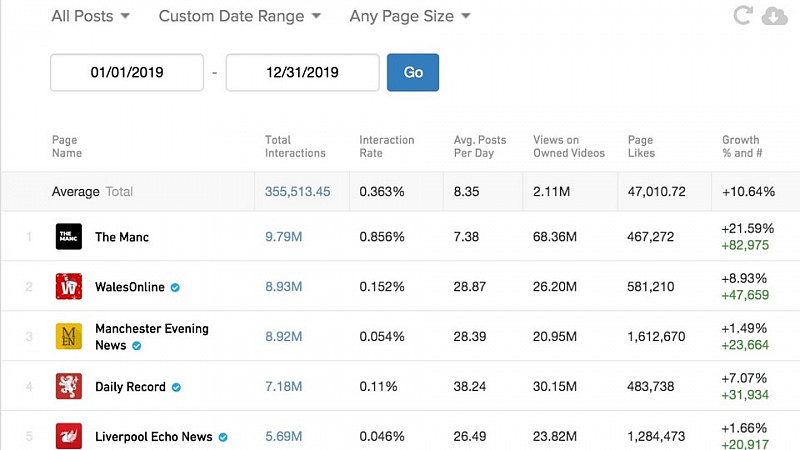Select average views value 2.11M
The image size is (800, 450).
(551, 192)
